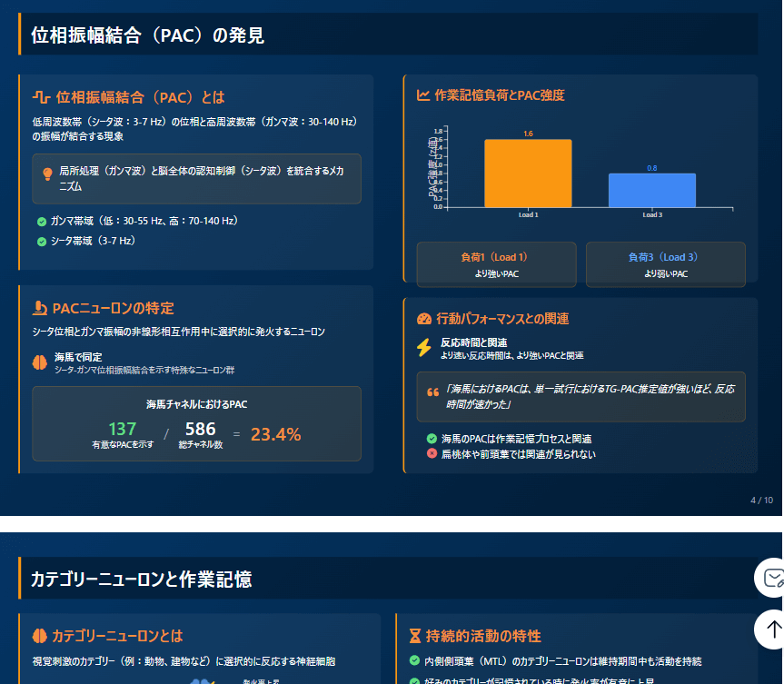Select the 負荷3（Load 3）card

(666, 264)
